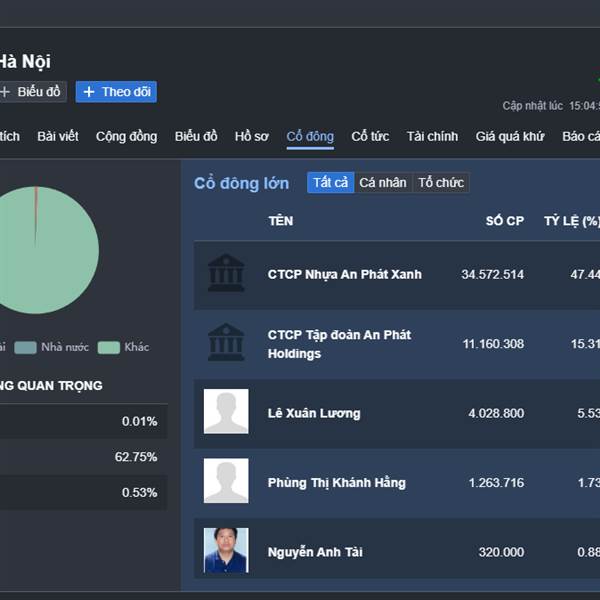The image size is (600, 600).
Task: Select the Cổ đông tab
Action: [310, 136]
